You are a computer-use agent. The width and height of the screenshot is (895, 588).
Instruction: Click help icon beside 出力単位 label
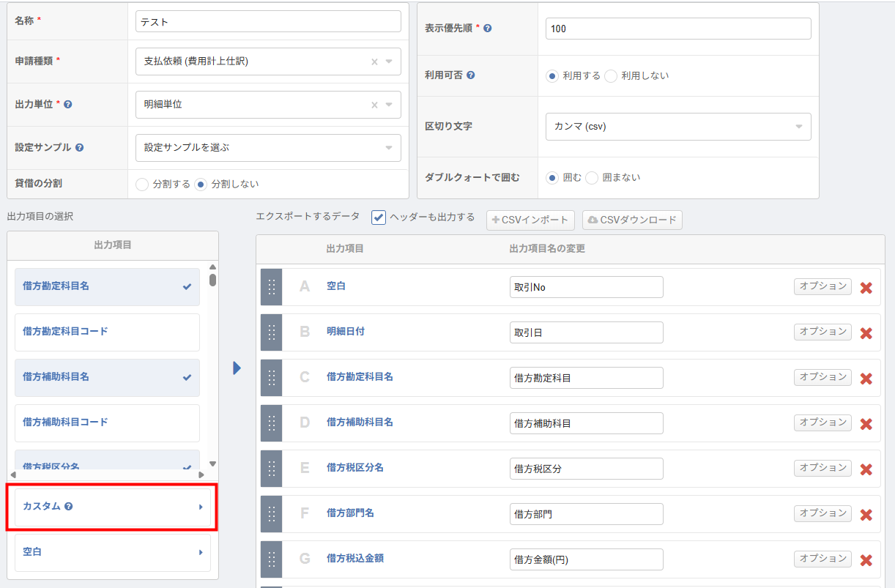coord(68,105)
